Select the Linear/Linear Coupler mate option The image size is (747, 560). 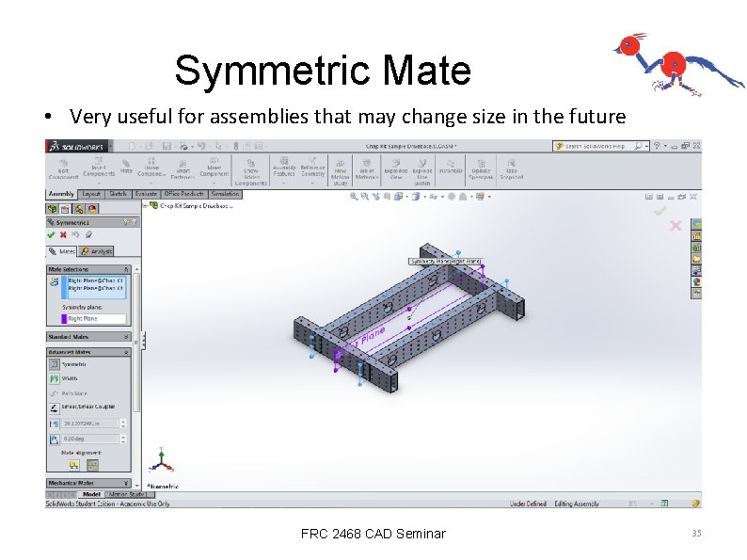(x=55, y=408)
